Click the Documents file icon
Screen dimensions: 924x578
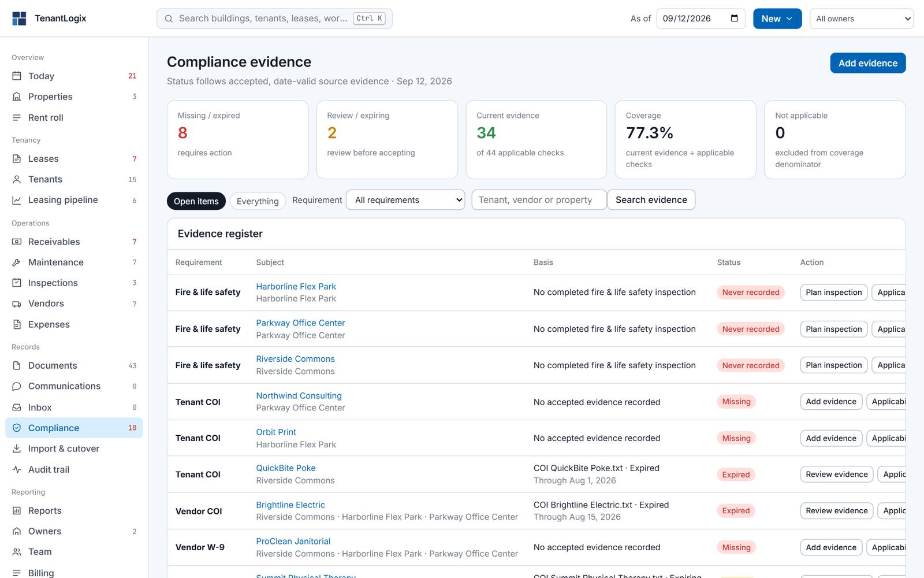pyautogui.click(x=17, y=365)
